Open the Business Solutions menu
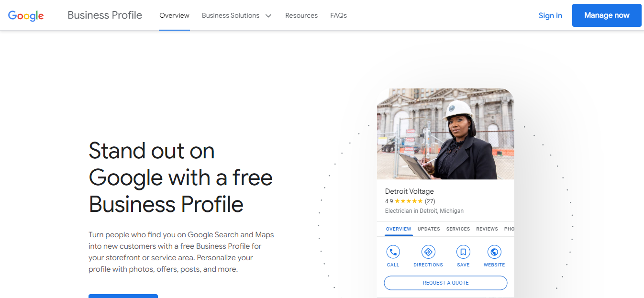Image resolution: width=644 pixels, height=298 pixels. (x=231, y=15)
